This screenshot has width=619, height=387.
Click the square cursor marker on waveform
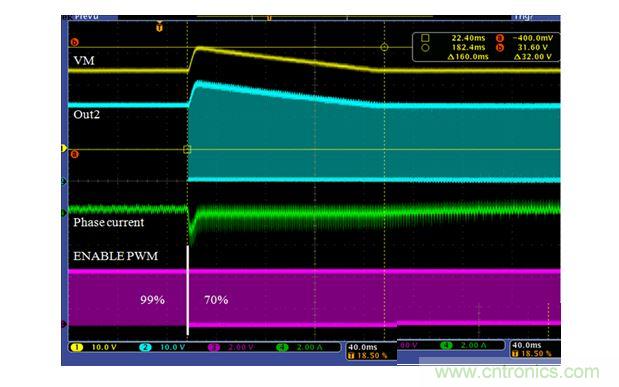187,149
